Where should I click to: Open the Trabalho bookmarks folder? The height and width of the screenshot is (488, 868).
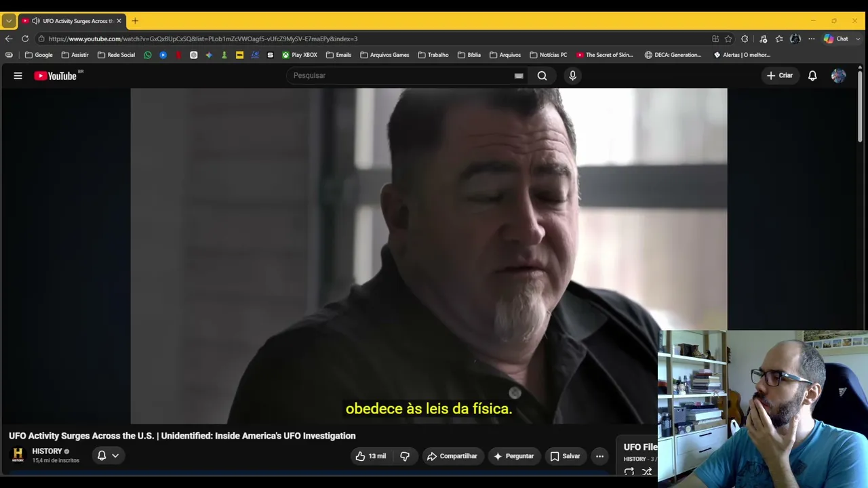coord(433,55)
